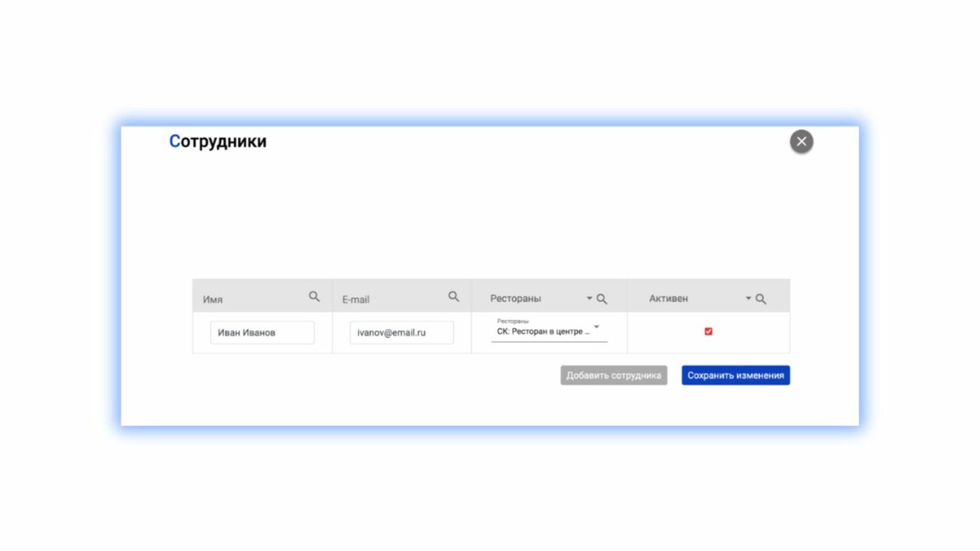
Task: Click the Добавить сотрудника button
Action: point(614,375)
